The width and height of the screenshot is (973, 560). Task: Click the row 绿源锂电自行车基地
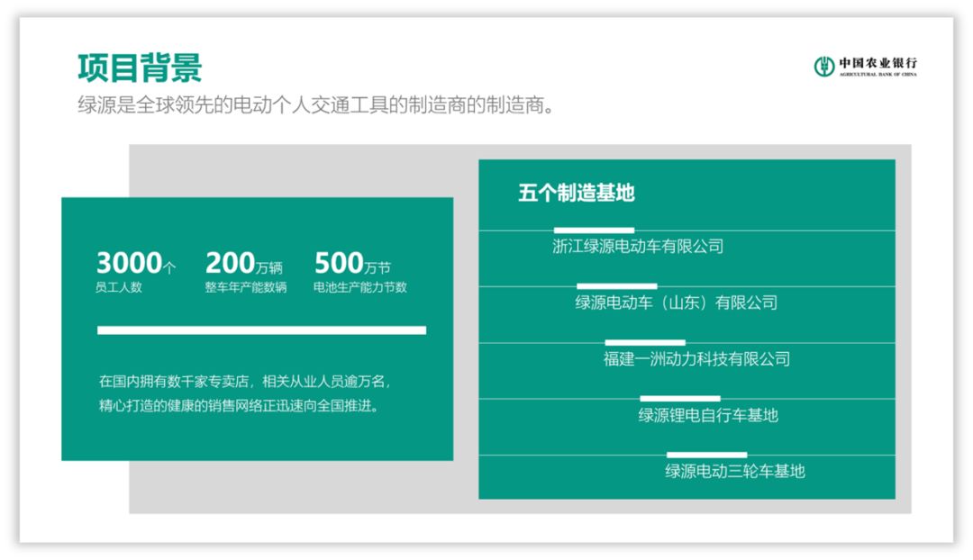(707, 415)
